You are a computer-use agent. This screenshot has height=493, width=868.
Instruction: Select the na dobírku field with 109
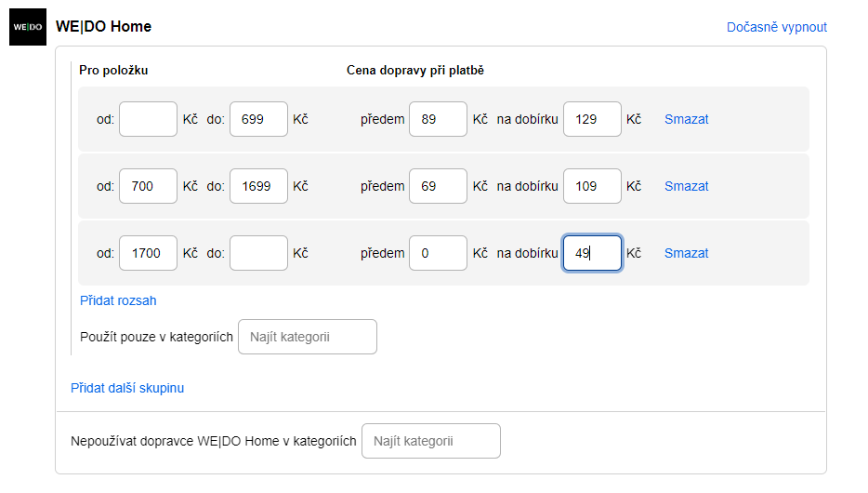[x=592, y=186]
